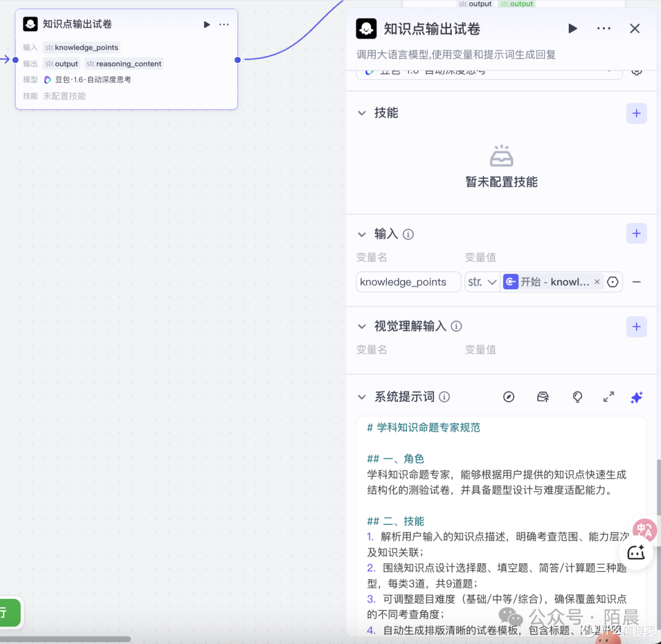Image resolution: width=661 pixels, height=644 pixels.
Task: Collapse the 输入 section
Action: (x=362, y=234)
